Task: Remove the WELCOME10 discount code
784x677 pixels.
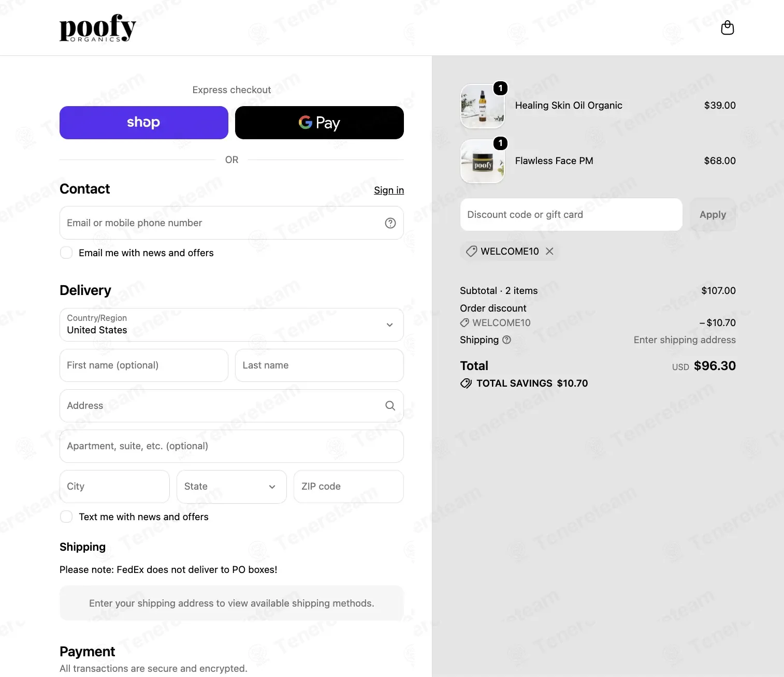Action: pos(550,251)
